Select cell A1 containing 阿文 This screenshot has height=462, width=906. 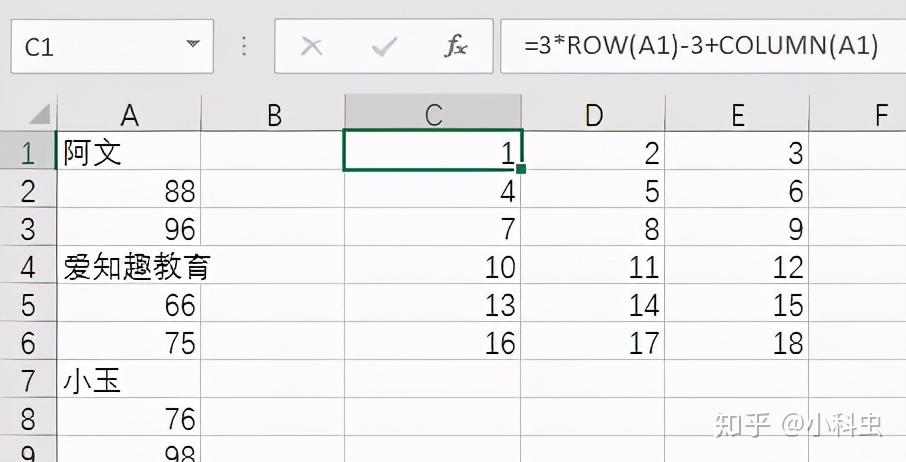(x=129, y=151)
